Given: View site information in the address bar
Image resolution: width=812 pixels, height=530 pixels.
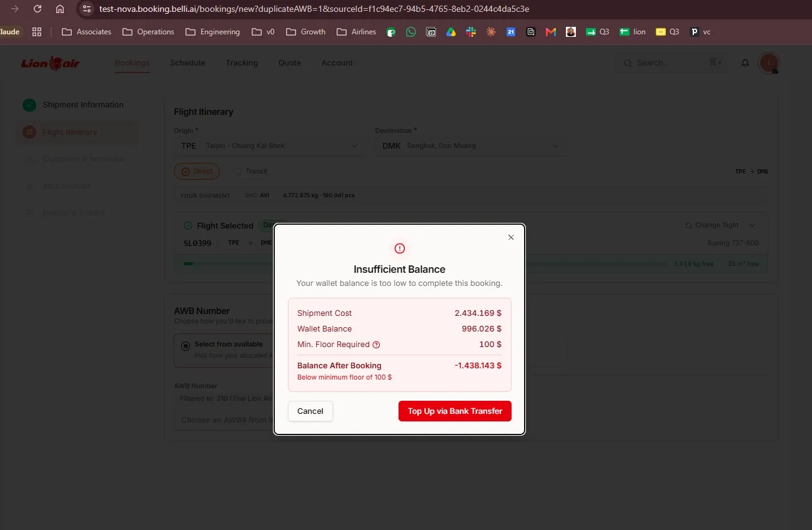Looking at the screenshot, I should [87, 9].
